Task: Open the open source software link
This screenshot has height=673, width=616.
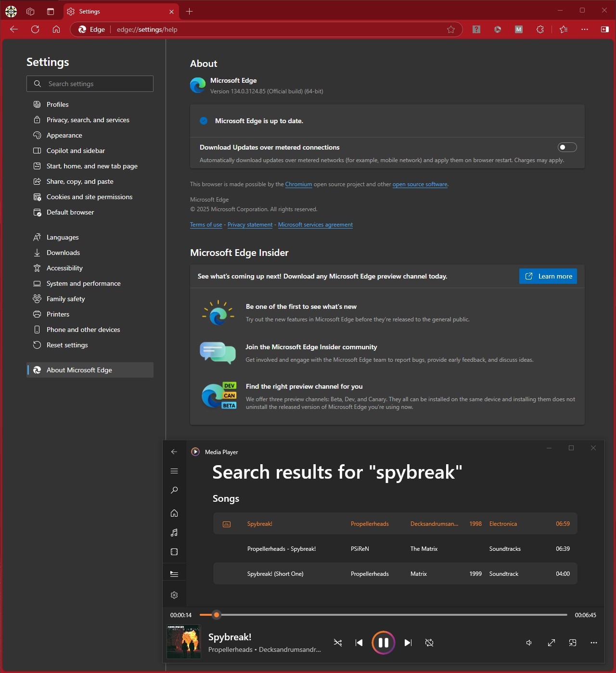Action: click(x=420, y=184)
